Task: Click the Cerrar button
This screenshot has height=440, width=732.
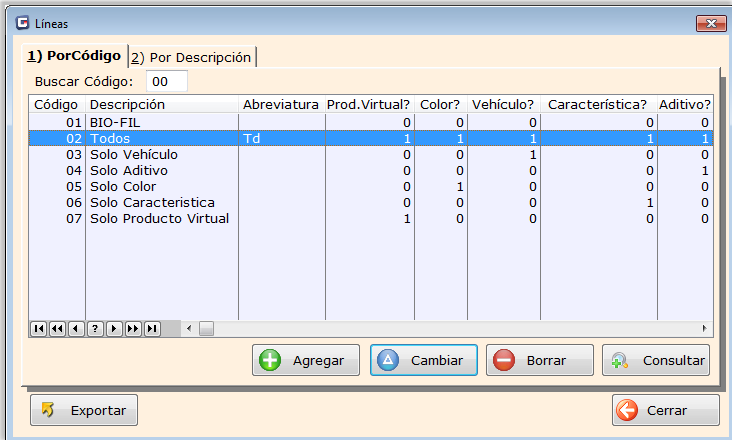Action: pyautogui.click(x=665, y=410)
